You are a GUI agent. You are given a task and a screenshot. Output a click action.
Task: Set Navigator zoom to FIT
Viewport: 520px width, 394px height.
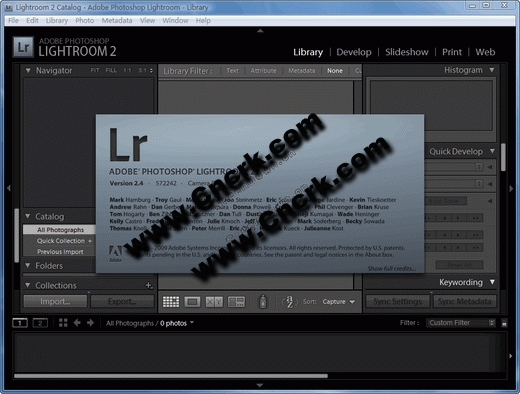(95, 70)
